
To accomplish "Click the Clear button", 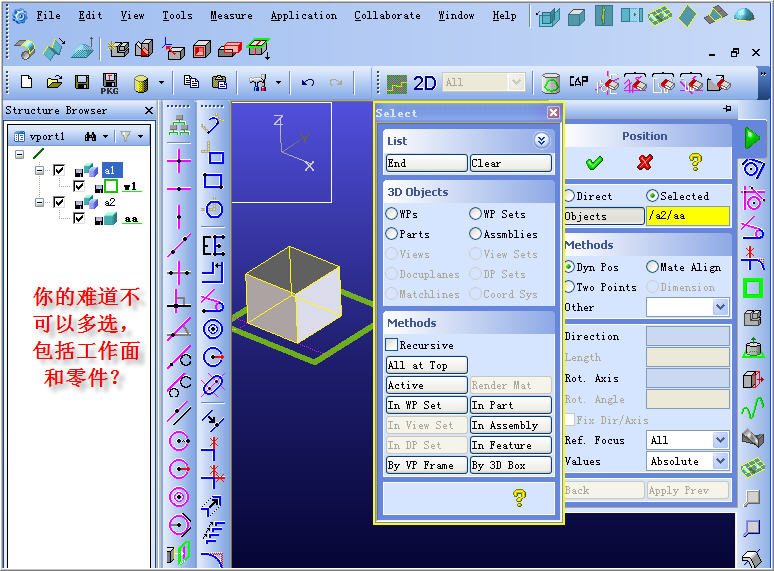I will (x=510, y=163).
